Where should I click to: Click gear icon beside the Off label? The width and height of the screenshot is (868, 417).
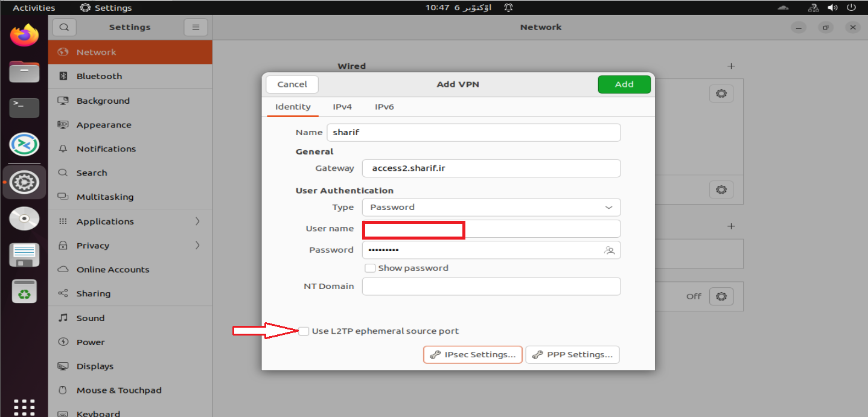(721, 296)
